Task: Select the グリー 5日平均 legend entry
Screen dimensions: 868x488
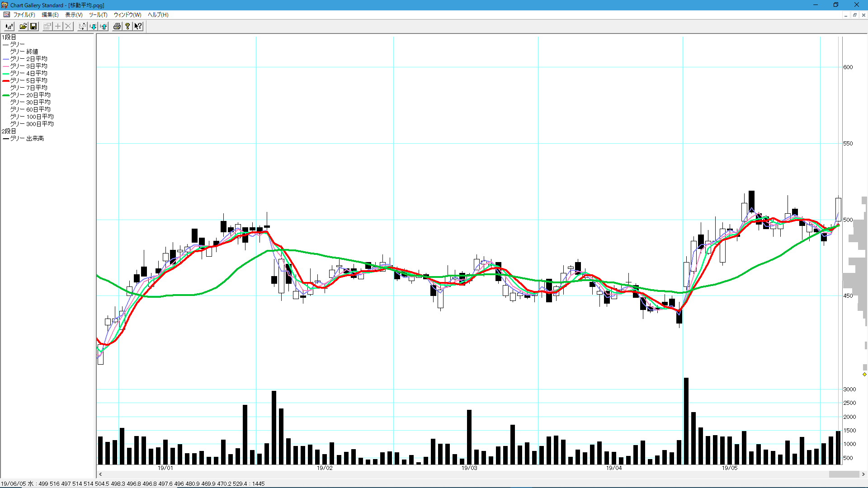Action: (29, 80)
